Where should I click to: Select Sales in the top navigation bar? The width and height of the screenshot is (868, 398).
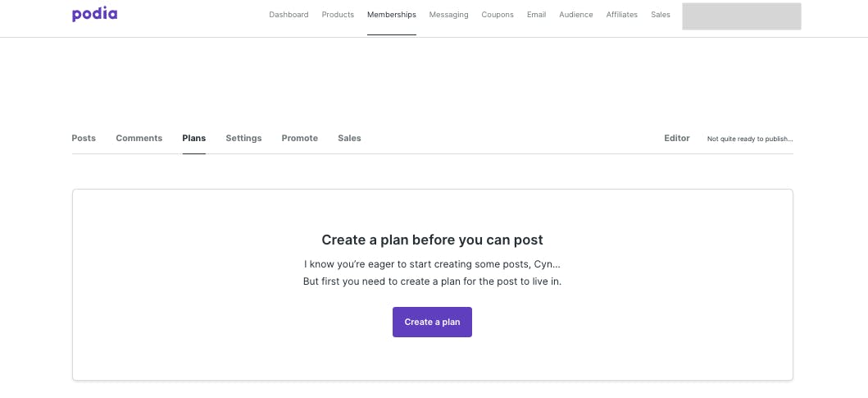click(661, 15)
